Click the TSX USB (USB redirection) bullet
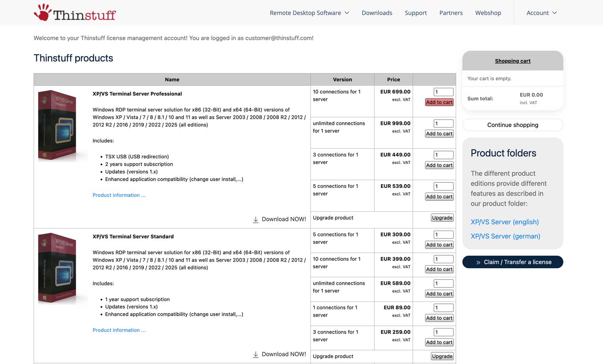Image resolution: width=603 pixels, height=364 pixels. click(x=137, y=156)
